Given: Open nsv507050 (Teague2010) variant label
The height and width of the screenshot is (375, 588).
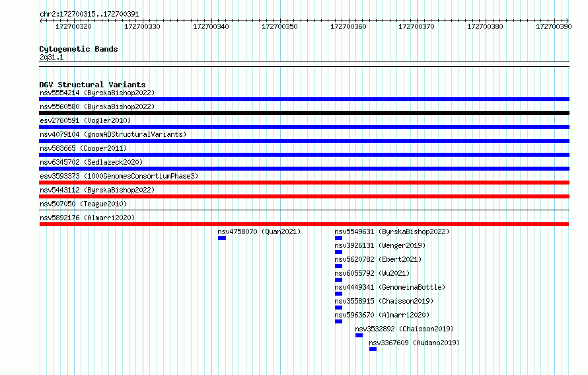Looking at the screenshot, I should coord(83,204).
